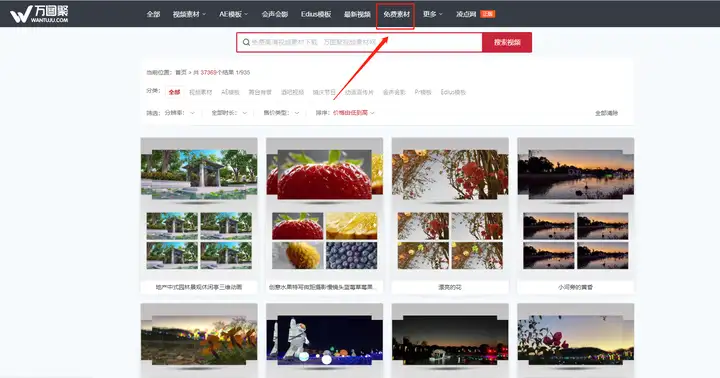Screen dimensions: 720x378
Task: Click the magnifier icon in the search box
Action: (x=246, y=42)
